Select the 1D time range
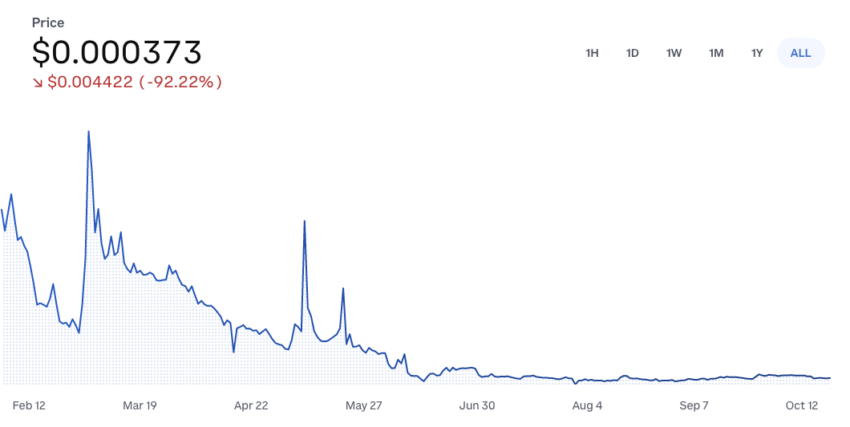The width and height of the screenshot is (850, 427). 632,53
